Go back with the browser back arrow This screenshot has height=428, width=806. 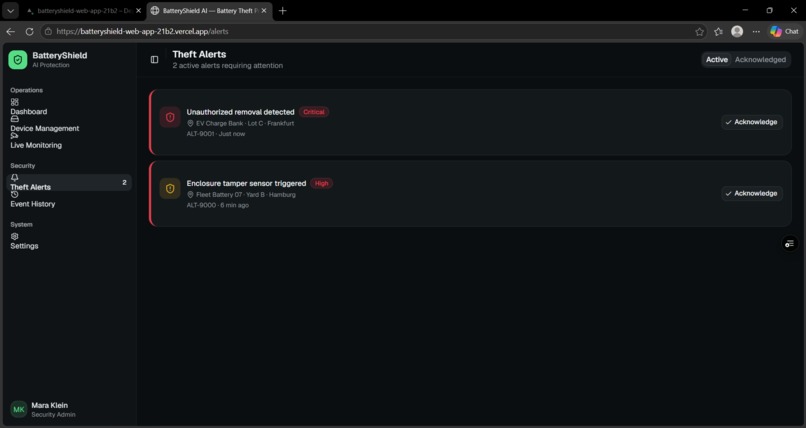click(x=10, y=31)
